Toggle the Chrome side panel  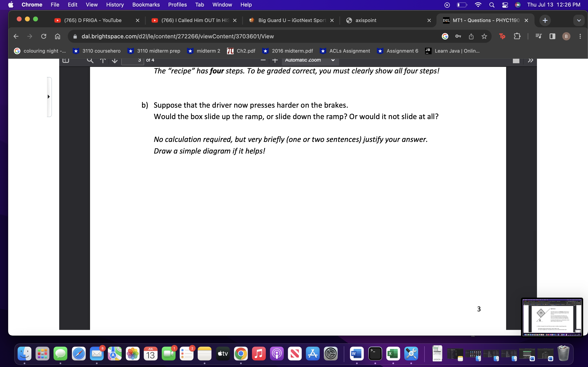(x=552, y=36)
